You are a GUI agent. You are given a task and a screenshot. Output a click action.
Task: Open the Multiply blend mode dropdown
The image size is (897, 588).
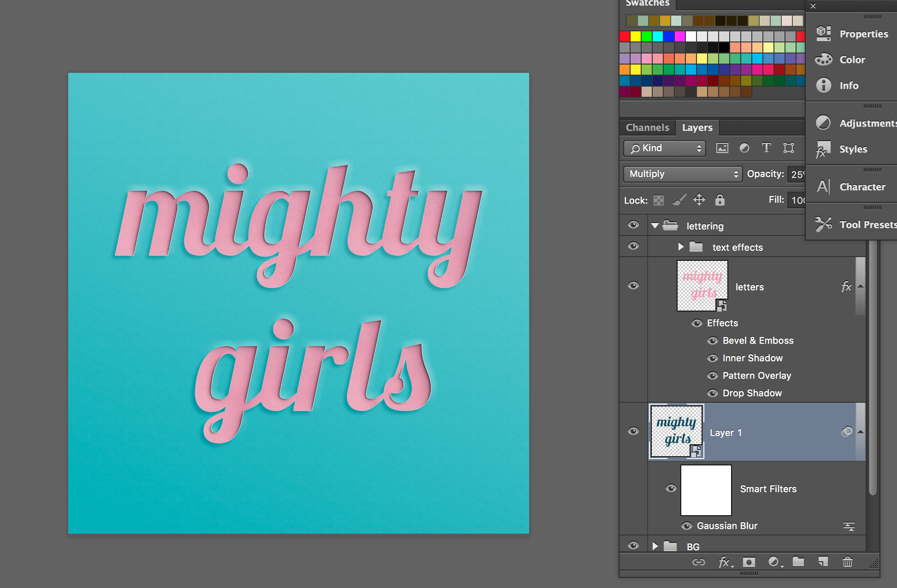coord(683,174)
